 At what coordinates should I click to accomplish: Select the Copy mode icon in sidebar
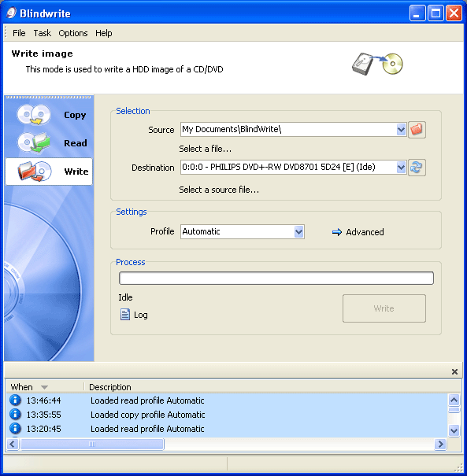pyautogui.click(x=33, y=115)
